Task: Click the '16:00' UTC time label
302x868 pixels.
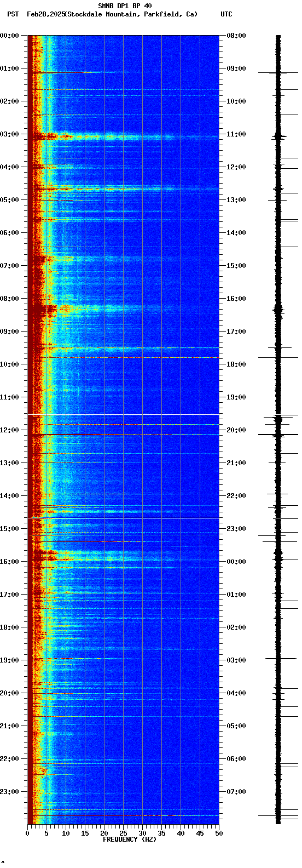Action: coord(236,299)
